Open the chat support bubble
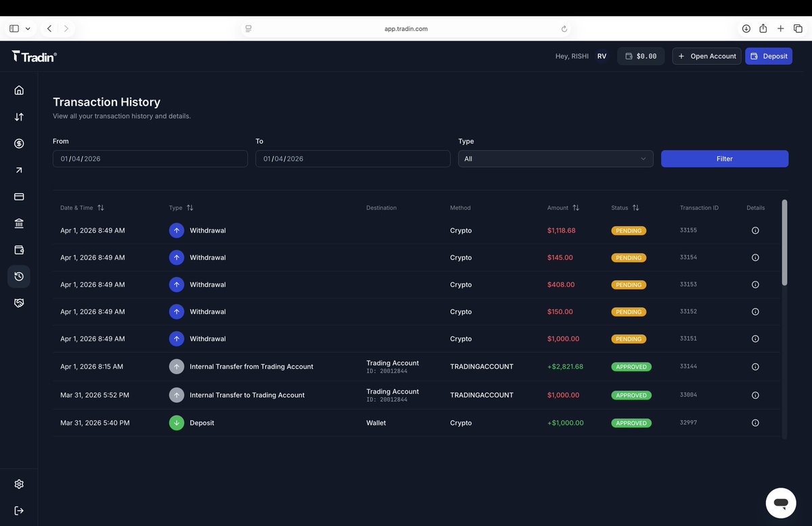The image size is (812, 526). (780, 503)
